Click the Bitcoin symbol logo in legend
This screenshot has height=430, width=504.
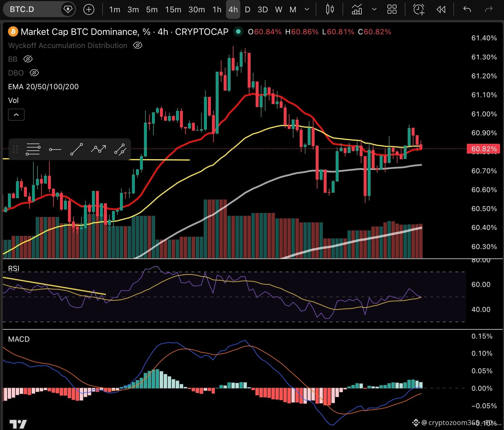point(13,32)
